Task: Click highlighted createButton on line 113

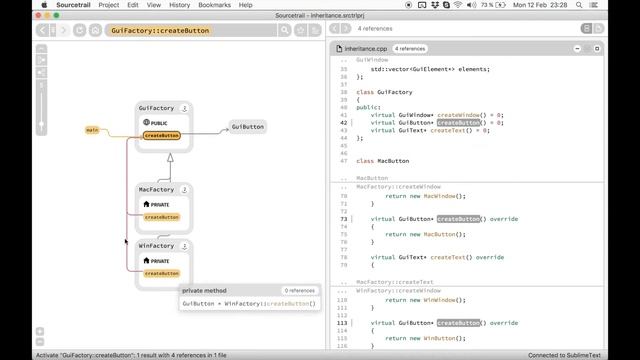Action: (458, 323)
